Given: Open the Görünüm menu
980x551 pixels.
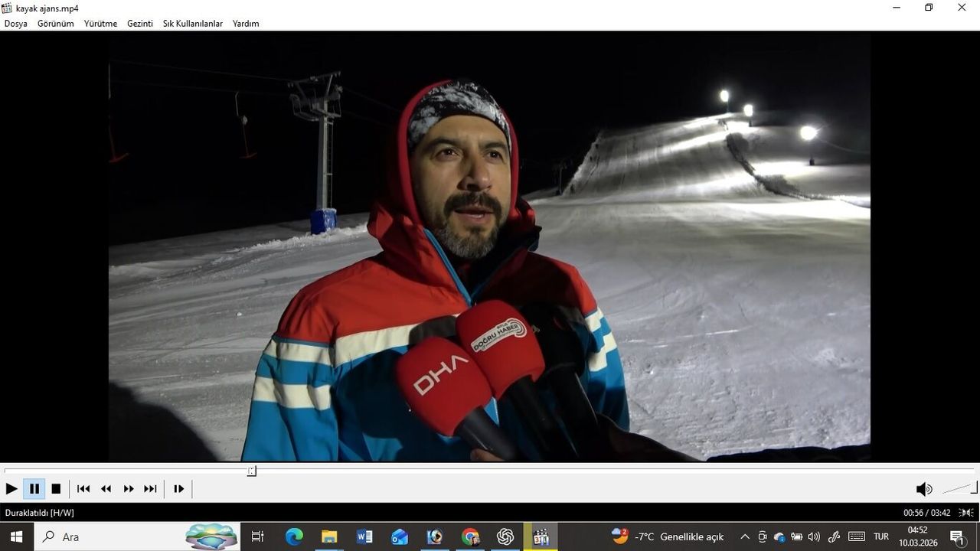Looking at the screenshot, I should (56, 24).
